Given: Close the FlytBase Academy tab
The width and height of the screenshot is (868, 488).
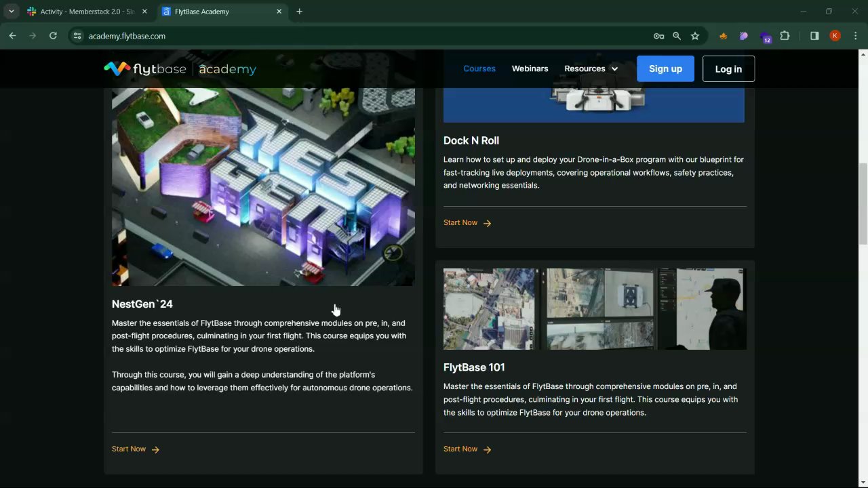Looking at the screenshot, I should tap(279, 12).
